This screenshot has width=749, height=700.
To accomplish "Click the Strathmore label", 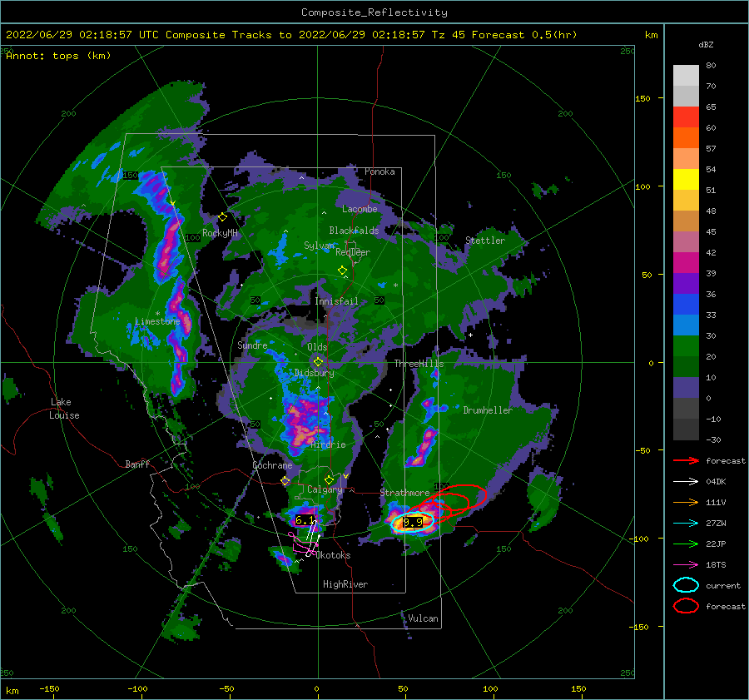I will [x=404, y=492].
